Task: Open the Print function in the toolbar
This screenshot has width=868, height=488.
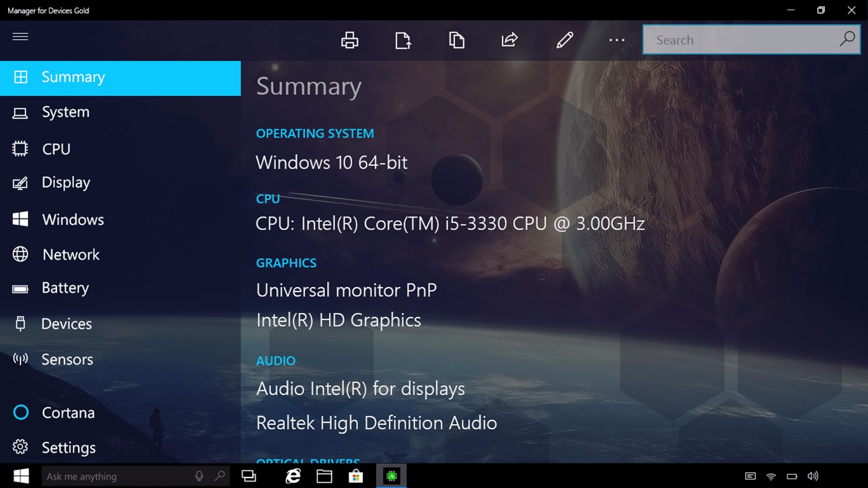Action: pyautogui.click(x=349, y=39)
